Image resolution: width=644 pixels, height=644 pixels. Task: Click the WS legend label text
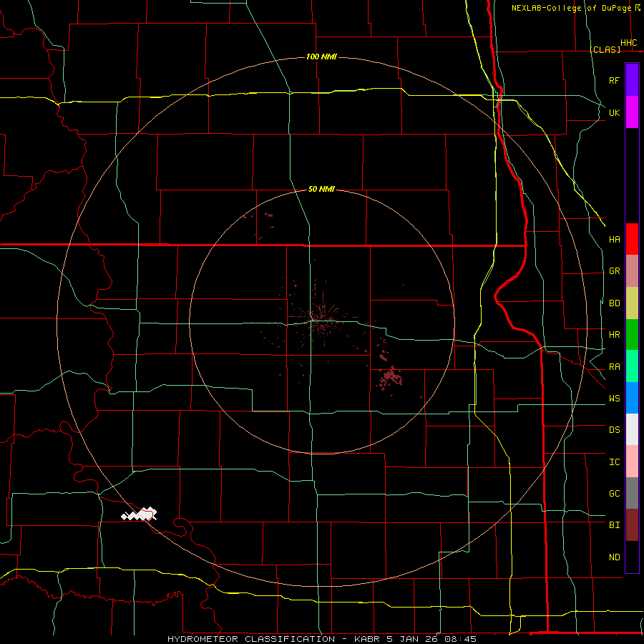[x=614, y=399]
